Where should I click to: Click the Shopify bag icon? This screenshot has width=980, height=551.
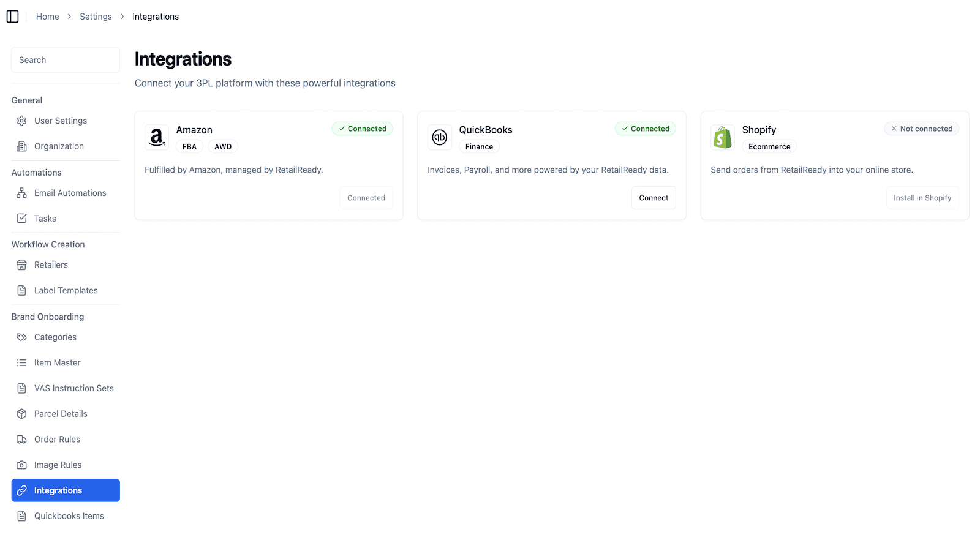pos(723,137)
